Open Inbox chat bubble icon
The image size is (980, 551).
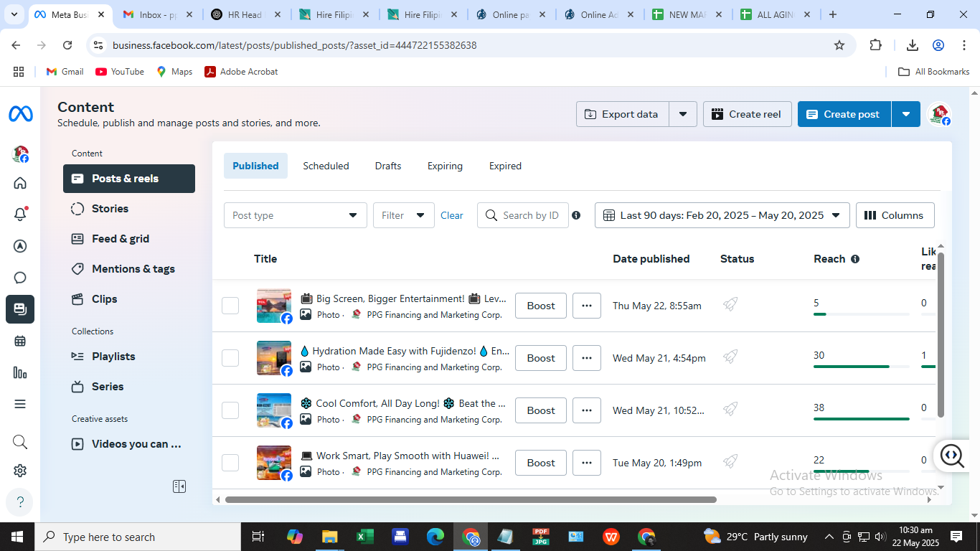(20, 278)
